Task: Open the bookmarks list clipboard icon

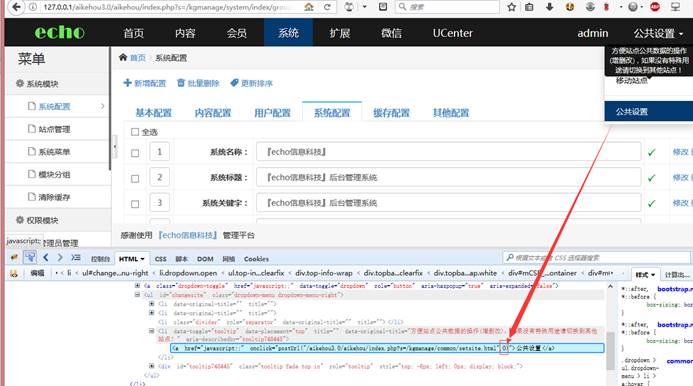Action: click(x=529, y=7)
